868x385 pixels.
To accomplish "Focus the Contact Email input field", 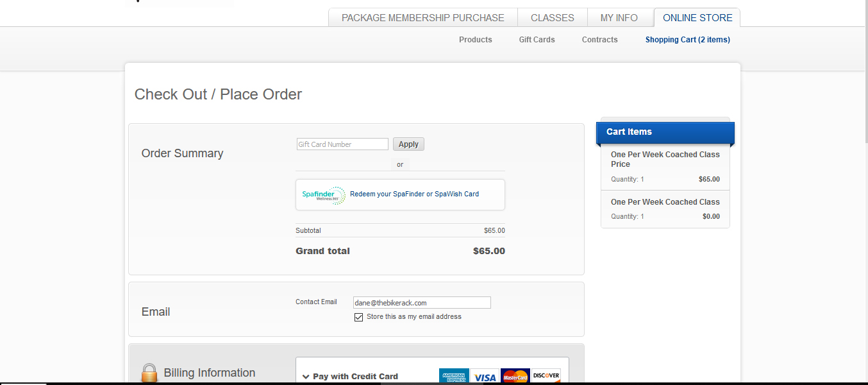I will [x=422, y=303].
